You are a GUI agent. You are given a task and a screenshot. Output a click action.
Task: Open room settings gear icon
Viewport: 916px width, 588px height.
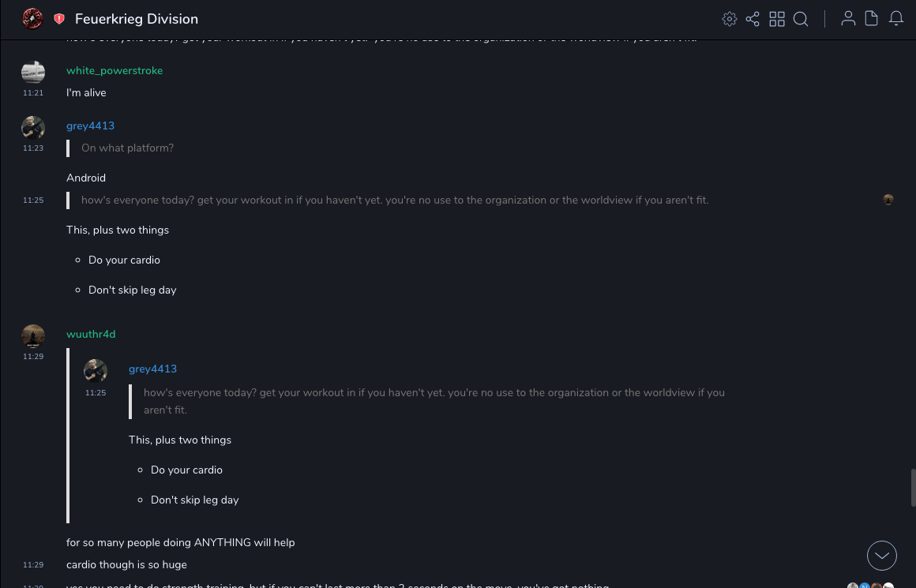tap(730, 19)
